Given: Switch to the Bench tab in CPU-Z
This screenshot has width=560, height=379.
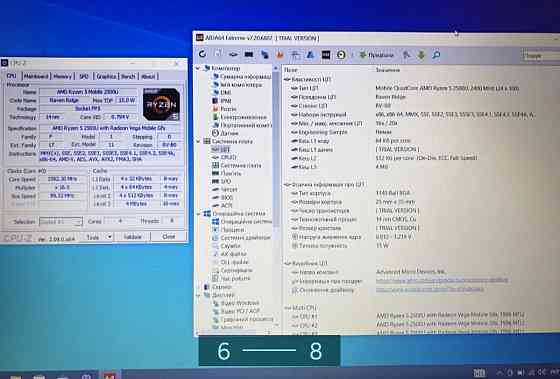Looking at the screenshot, I should [128, 76].
